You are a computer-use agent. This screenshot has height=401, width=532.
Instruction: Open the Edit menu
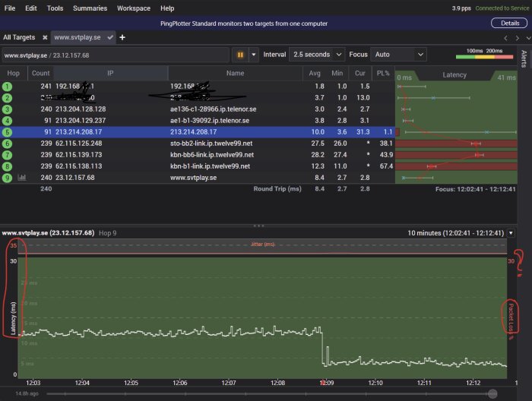[31, 8]
